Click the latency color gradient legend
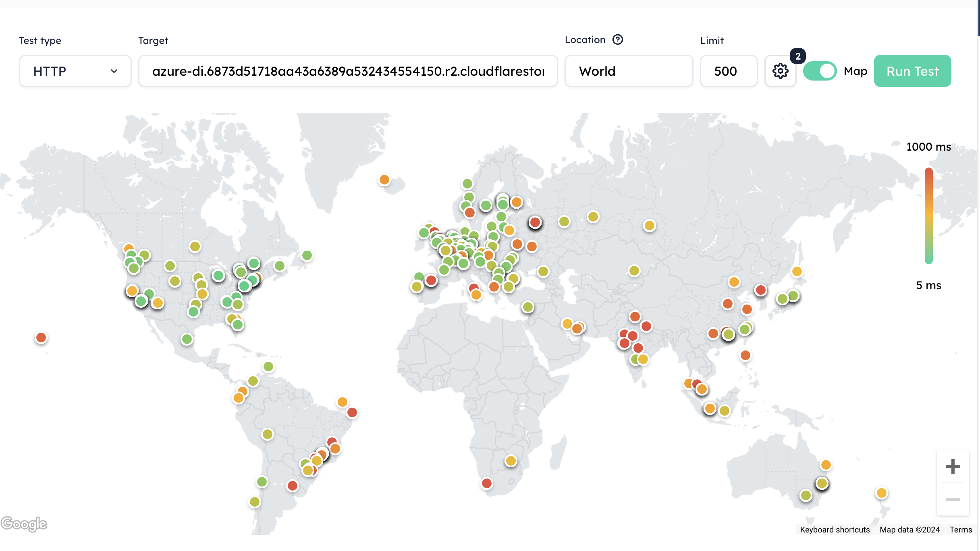The width and height of the screenshot is (980, 551). tap(929, 216)
